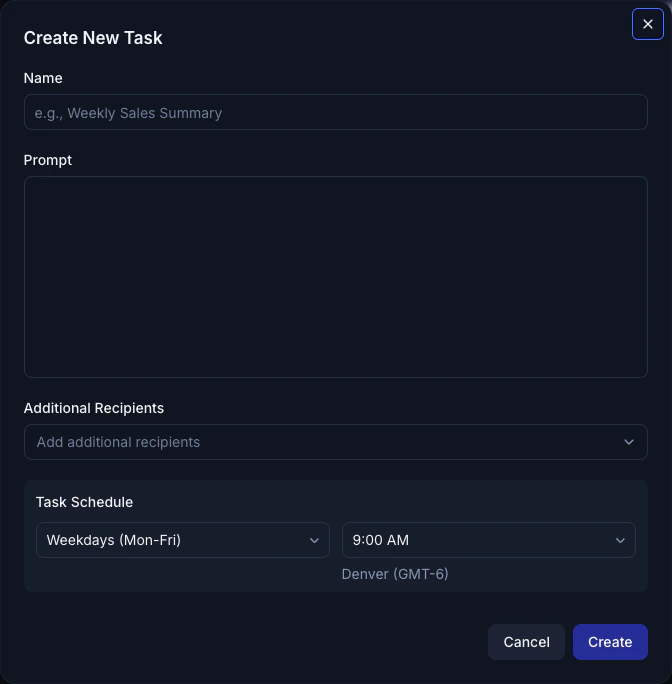672x684 pixels.
Task: Click the Prompt label
Action: 48,160
